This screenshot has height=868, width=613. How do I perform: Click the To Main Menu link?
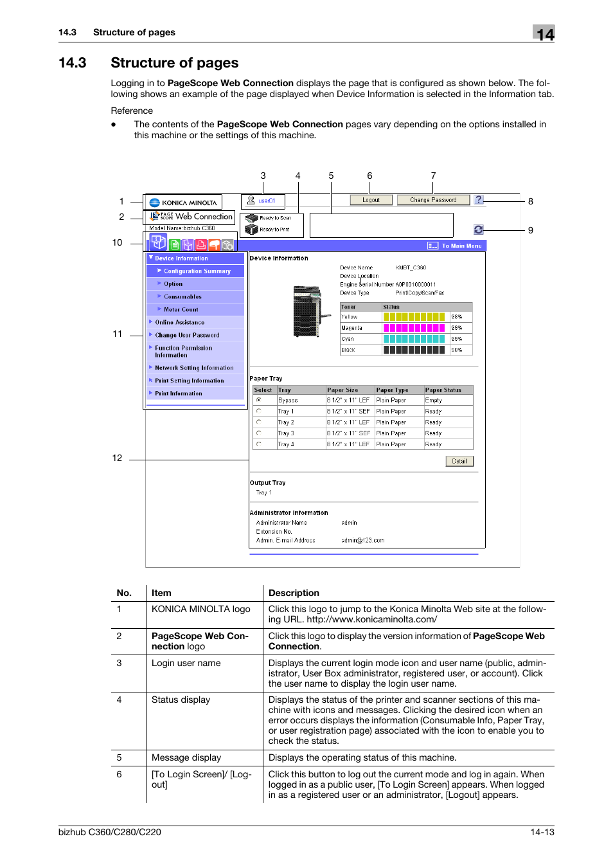pos(461,246)
